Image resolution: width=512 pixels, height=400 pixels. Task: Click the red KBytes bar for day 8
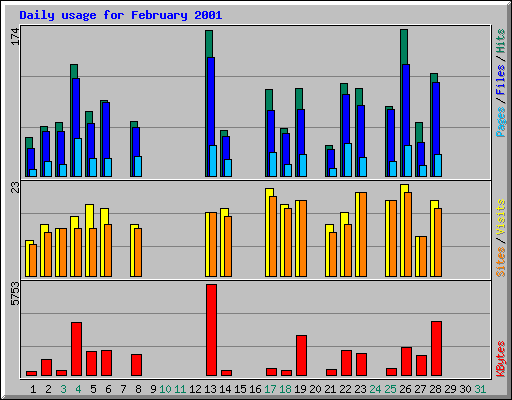click(136, 365)
